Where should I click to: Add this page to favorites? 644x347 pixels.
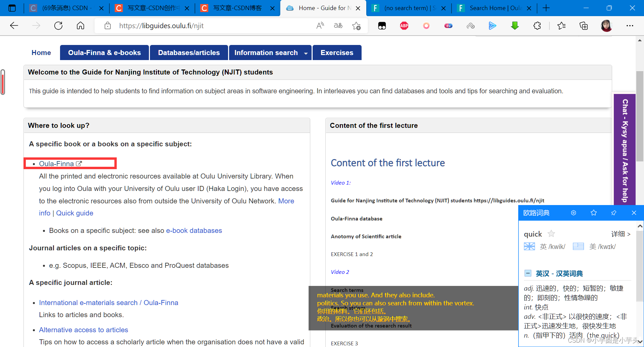[357, 26]
